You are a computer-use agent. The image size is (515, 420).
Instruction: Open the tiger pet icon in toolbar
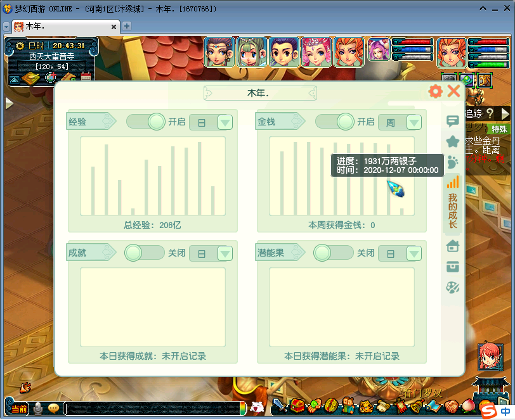pos(366,406)
